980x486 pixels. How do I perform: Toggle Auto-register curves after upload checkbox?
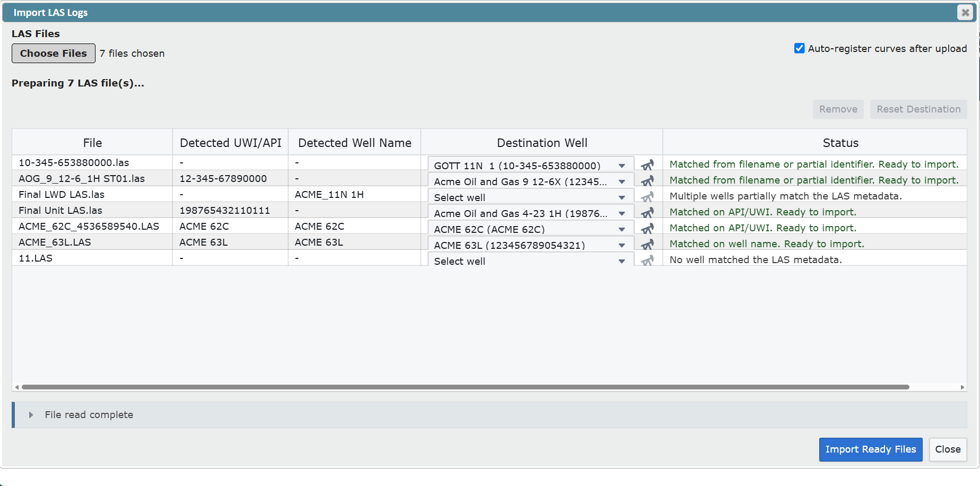point(799,48)
